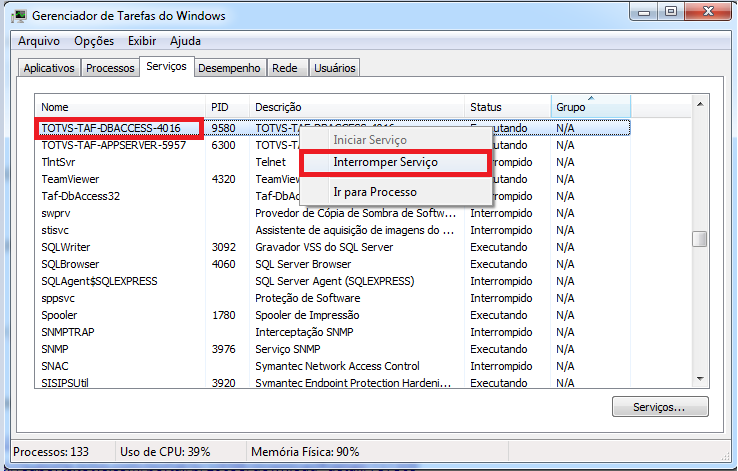738x471 pixels.
Task: Sort by the Descrição column header
Action: pos(357,107)
